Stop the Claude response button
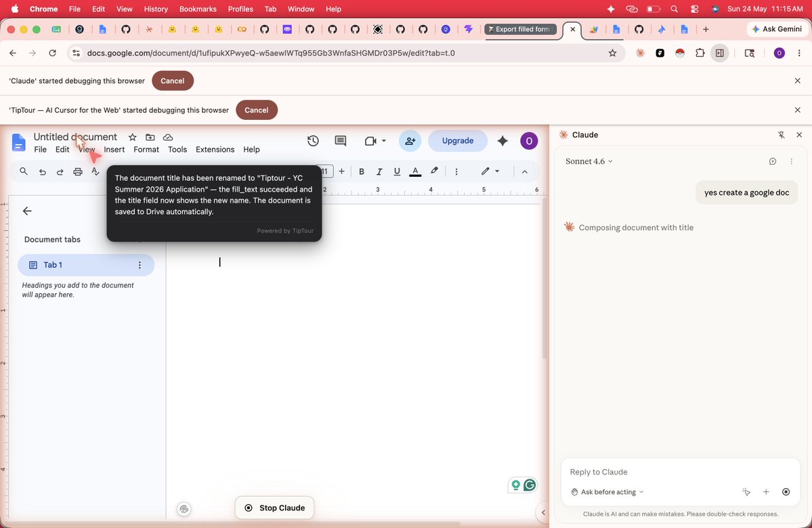 pos(786,492)
